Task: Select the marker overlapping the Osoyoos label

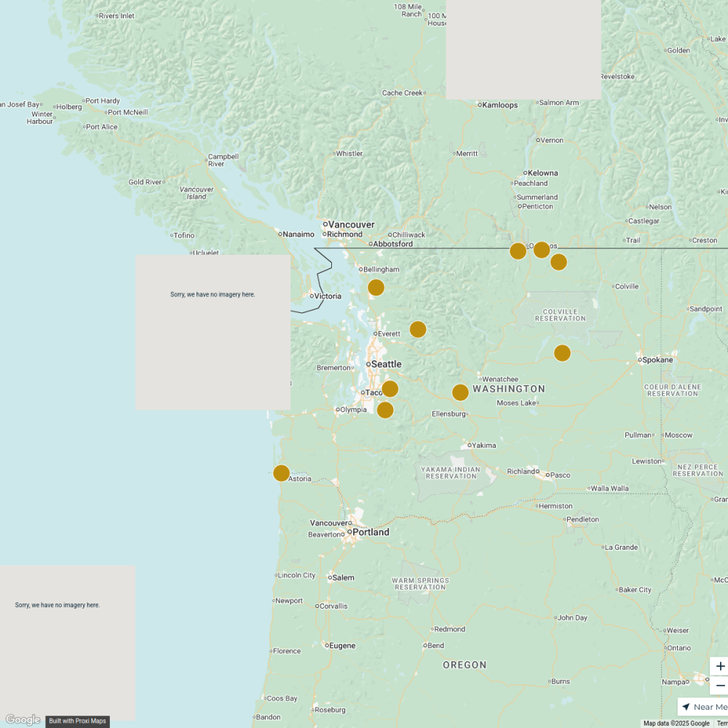Action: (542, 250)
